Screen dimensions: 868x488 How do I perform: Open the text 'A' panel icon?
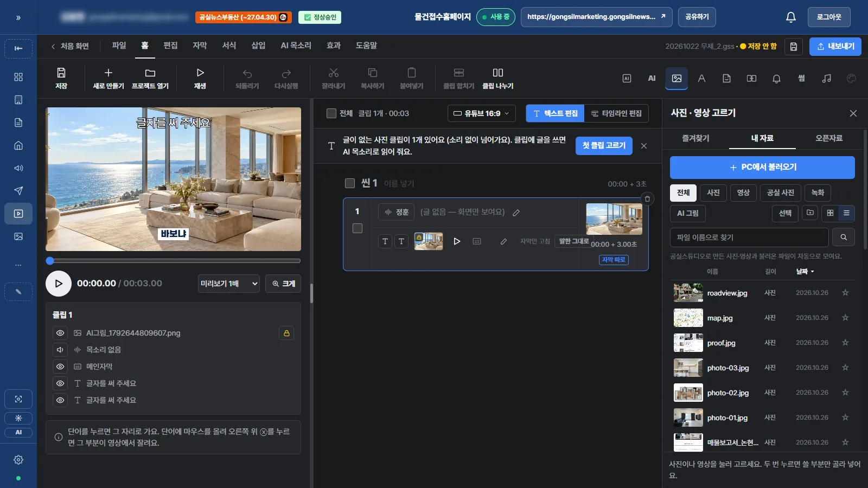[x=701, y=79]
